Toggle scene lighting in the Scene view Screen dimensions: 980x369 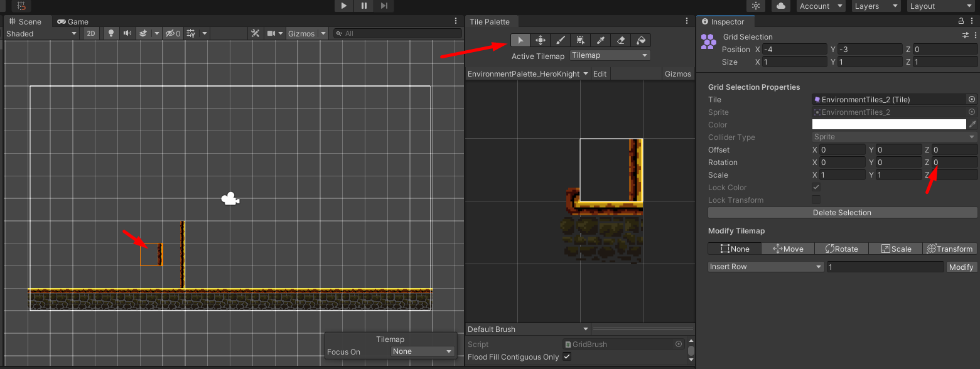(x=110, y=33)
